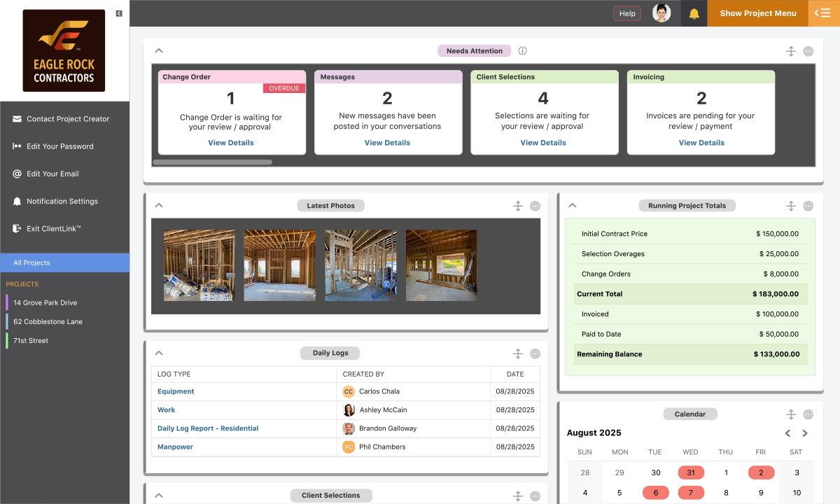Click the Needs Attention horizontal scrollbar

point(213,162)
